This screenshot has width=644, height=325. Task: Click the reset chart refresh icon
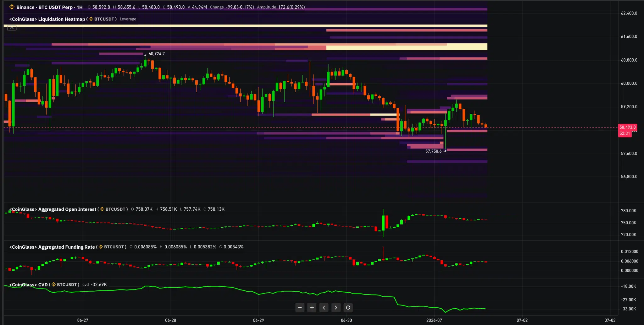pyautogui.click(x=348, y=307)
